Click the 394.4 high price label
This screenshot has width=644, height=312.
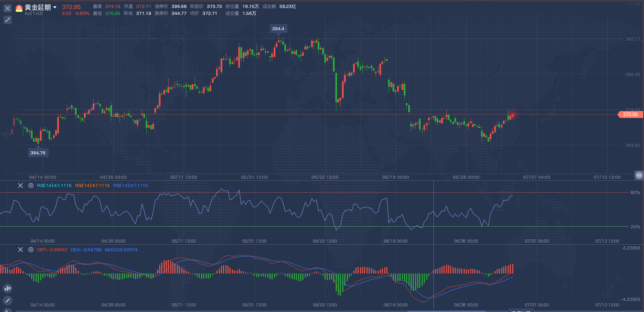[278, 29]
